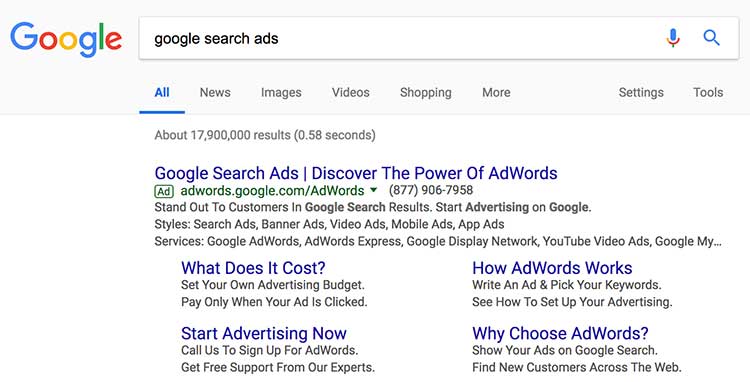Switch to the Images tab
Screen dimensions: 750x382
click(x=281, y=93)
